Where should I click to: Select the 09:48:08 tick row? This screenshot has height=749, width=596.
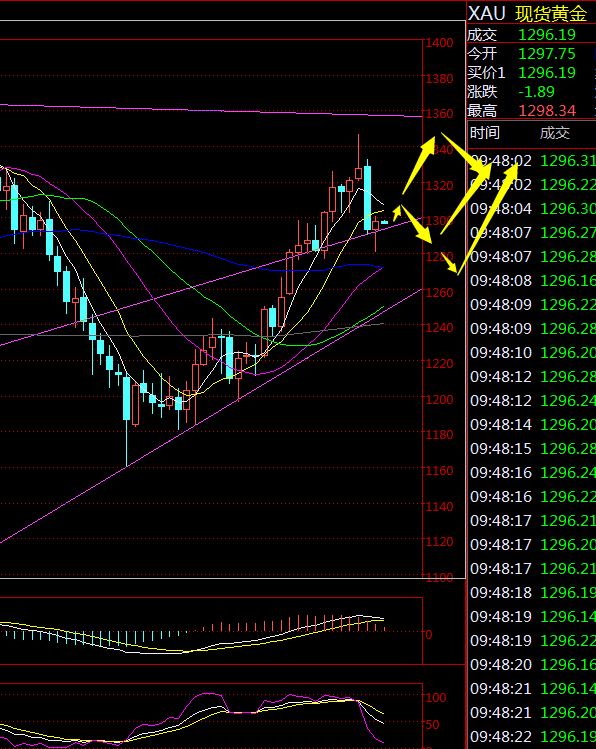(x=532, y=280)
